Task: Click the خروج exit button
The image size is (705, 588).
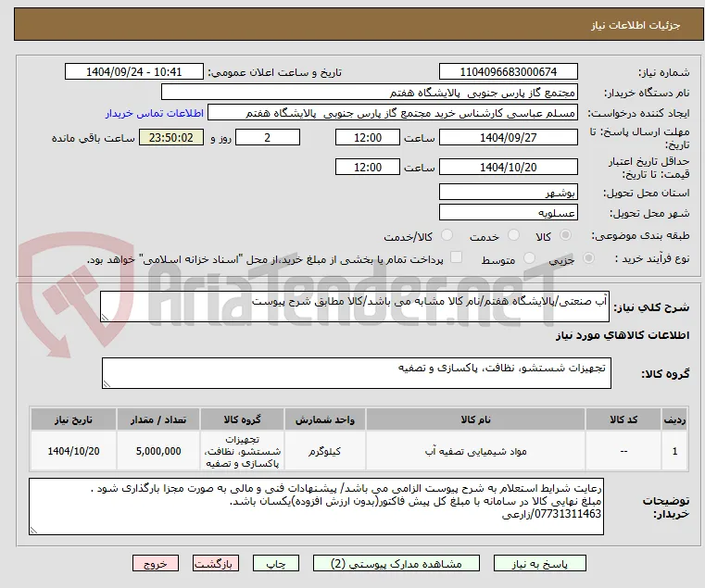Action: [x=156, y=563]
